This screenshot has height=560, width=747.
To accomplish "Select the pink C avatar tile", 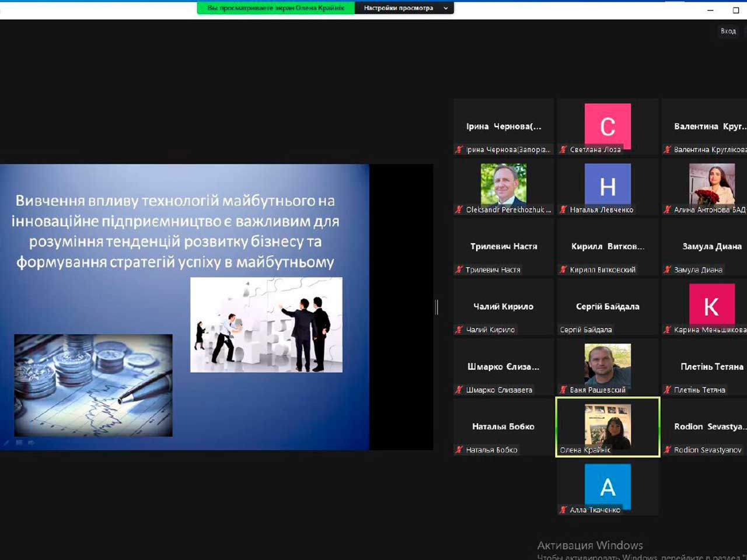I will coord(608,126).
